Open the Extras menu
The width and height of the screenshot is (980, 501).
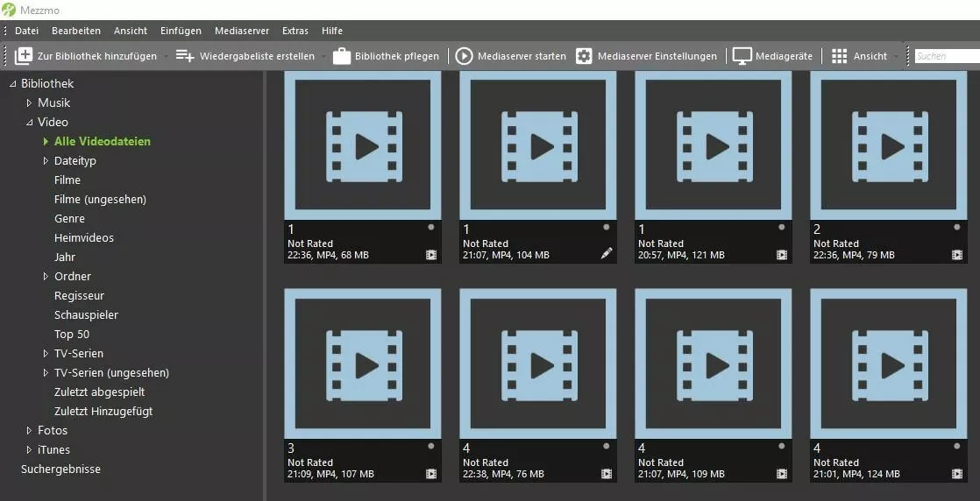point(295,31)
